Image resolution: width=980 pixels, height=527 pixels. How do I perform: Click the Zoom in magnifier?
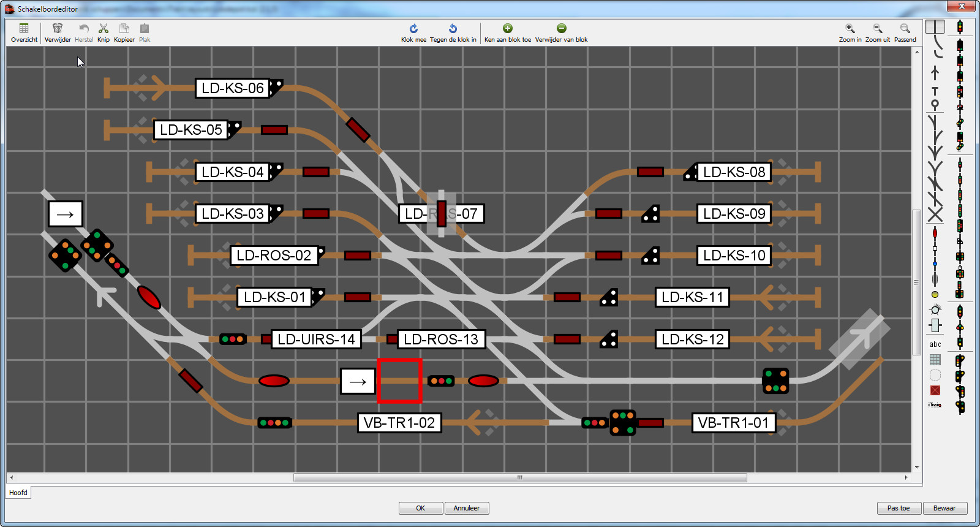click(850, 32)
